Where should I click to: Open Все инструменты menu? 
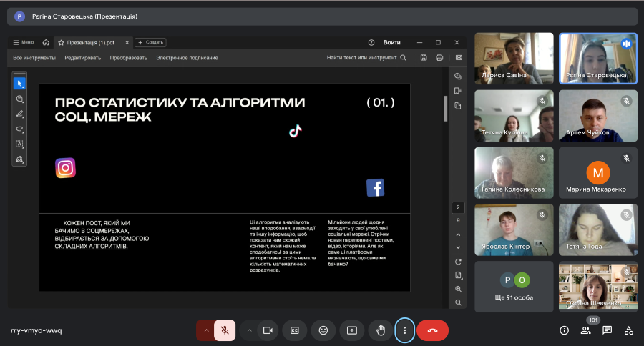pyautogui.click(x=34, y=58)
